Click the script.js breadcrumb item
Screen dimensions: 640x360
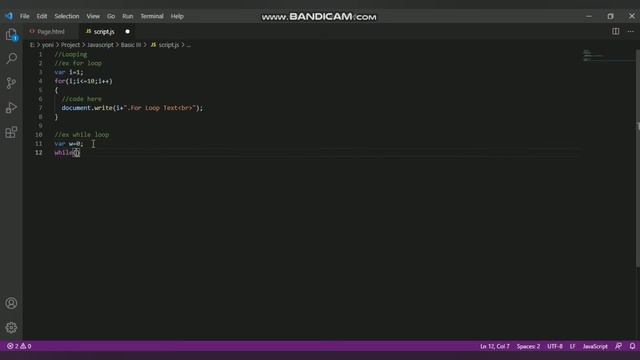pyautogui.click(x=165, y=45)
